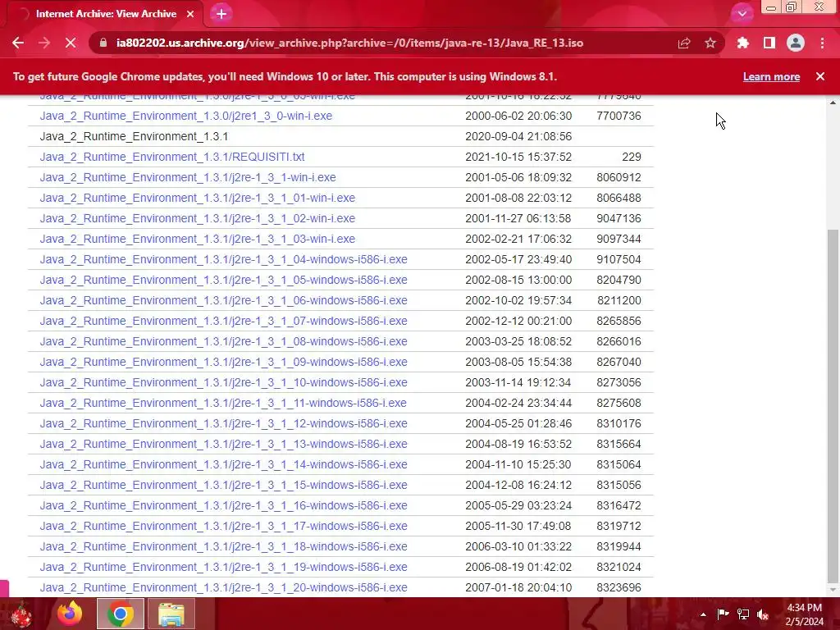Open the Action Center flag icon
Screen dimensions: 840x630
723,614
